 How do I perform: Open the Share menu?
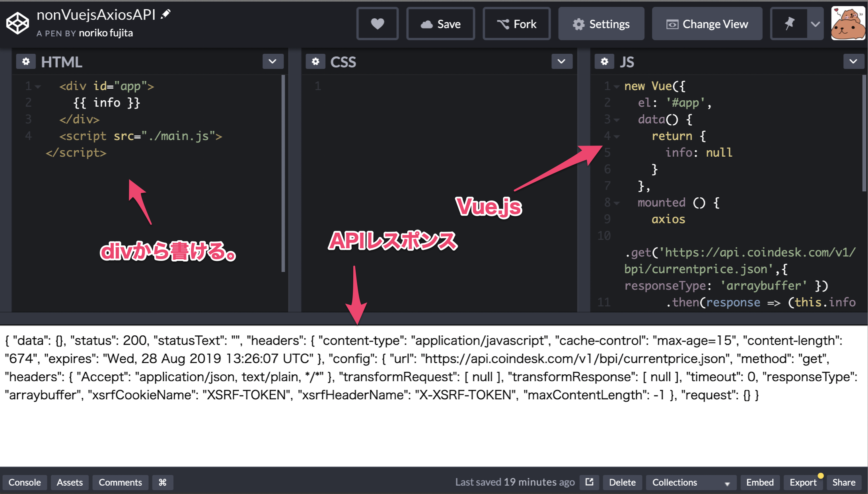844,482
